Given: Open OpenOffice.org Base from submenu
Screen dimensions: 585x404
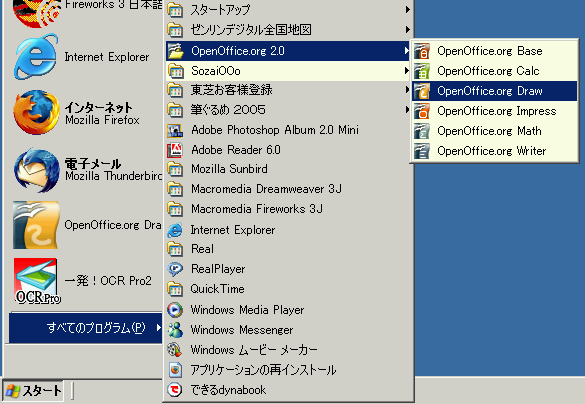Looking at the screenshot, I should [x=494, y=51].
